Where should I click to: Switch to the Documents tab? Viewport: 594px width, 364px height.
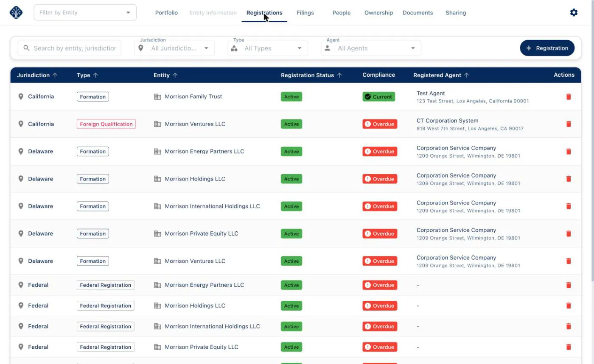click(418, 13)
